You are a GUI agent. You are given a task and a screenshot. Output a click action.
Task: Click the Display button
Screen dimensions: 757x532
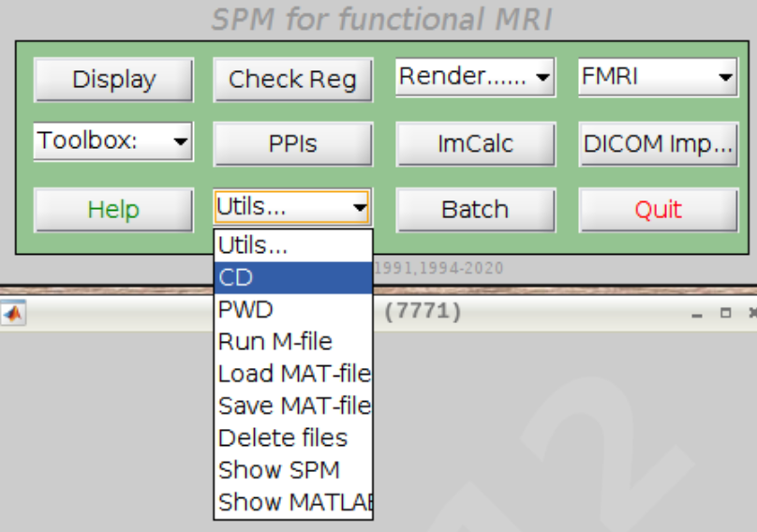point(113,80)
